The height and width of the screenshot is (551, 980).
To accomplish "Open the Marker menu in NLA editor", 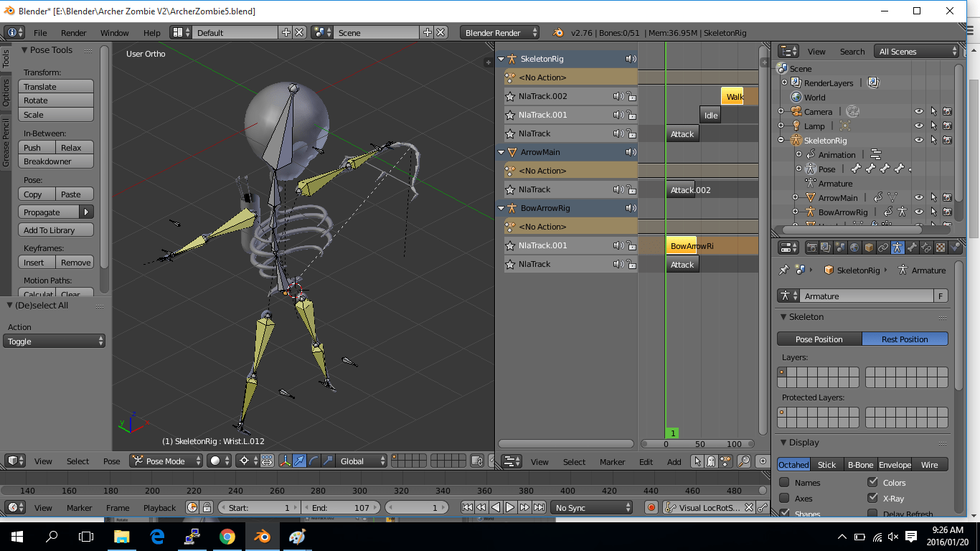I will pyautogui.click(x=613, y=461).
